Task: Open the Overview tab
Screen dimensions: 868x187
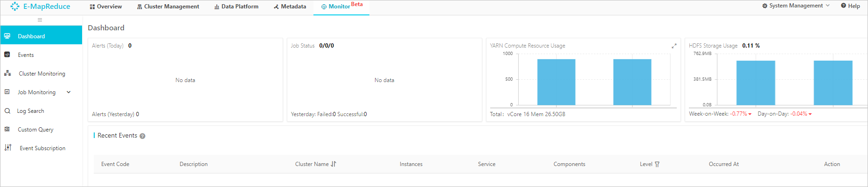Action: [106, 7]
